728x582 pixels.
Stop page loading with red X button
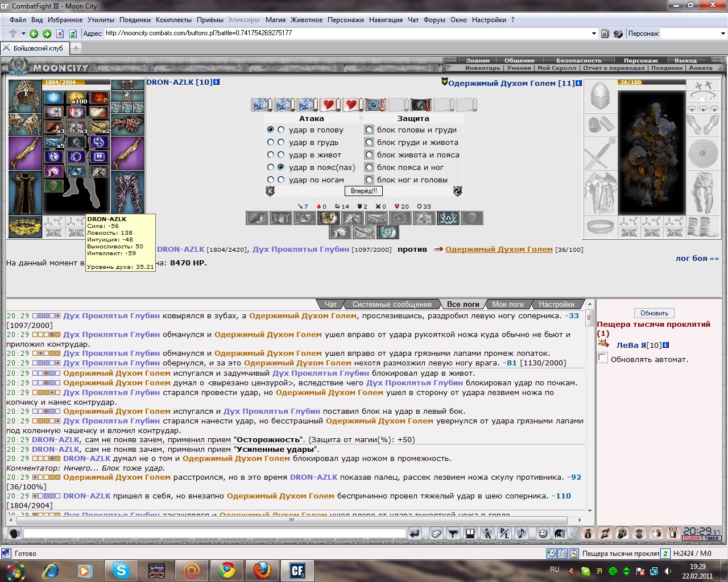[60, 34]
